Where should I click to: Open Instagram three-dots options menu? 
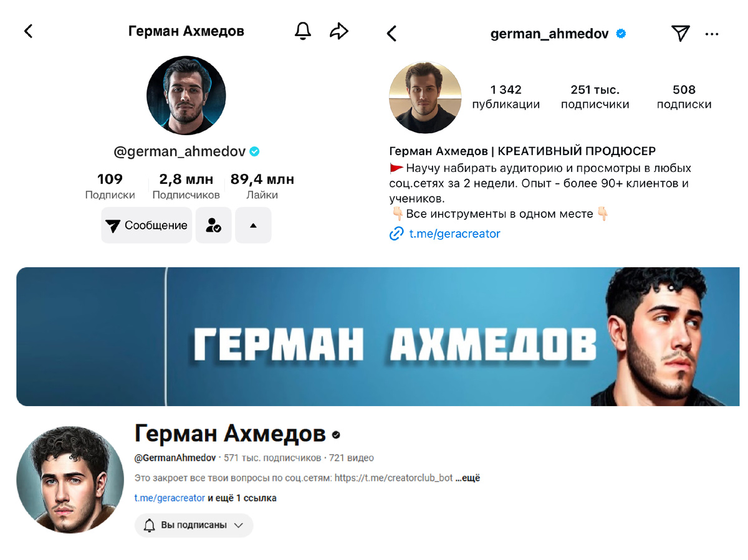(x=712, y=34)
